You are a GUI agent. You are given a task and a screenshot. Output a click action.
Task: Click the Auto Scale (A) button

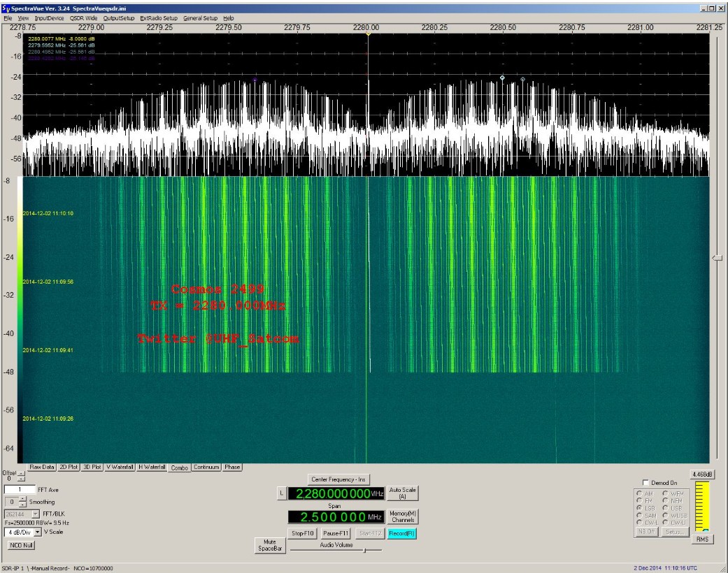point(403,493)
